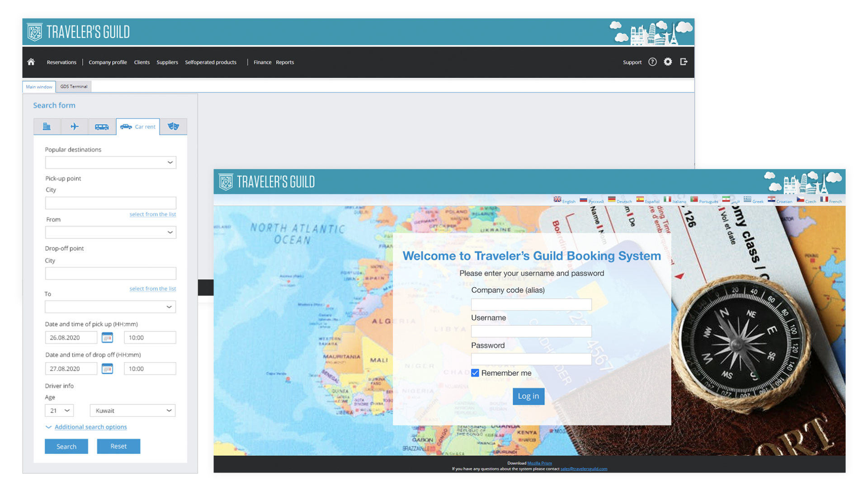Open the Reports menu
The height and width of the screenshot is (492, 868).
pyautogui.click(x=285, y=62)
